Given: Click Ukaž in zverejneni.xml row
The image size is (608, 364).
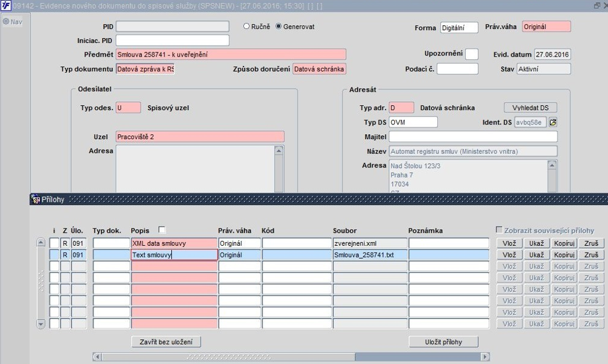Looking at the screenshot, I should 537,243.
